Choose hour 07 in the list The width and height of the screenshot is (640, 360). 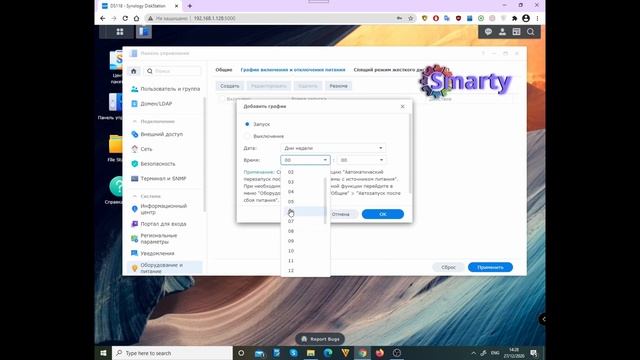tap(304, 221)
